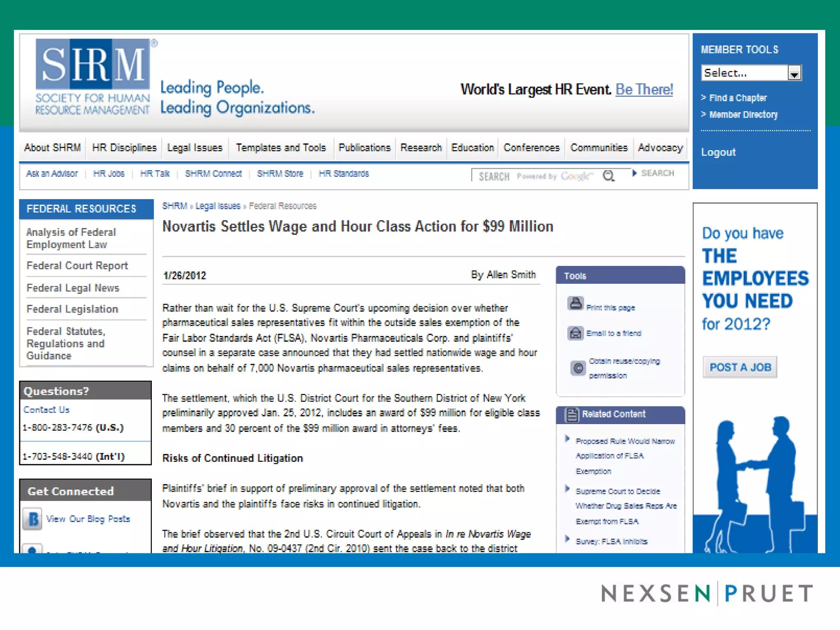Viewport: 840px width, 630px height.
Task: Click arrow beside Proposed Rule Would Narrow
Action: (567, 439)
